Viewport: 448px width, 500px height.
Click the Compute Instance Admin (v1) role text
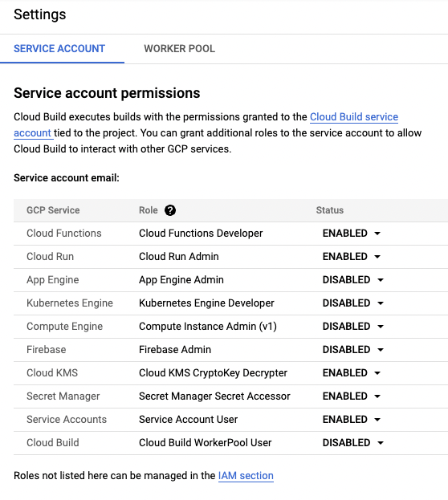coord(208,327)
